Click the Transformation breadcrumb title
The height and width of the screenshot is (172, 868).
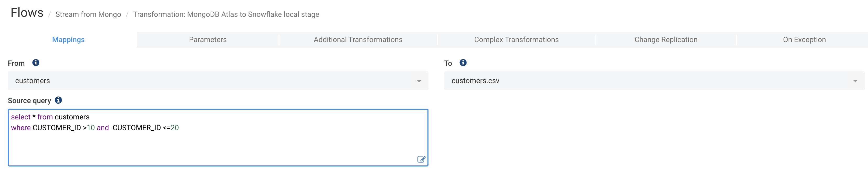pyautogui.click(x=226, y=14)
